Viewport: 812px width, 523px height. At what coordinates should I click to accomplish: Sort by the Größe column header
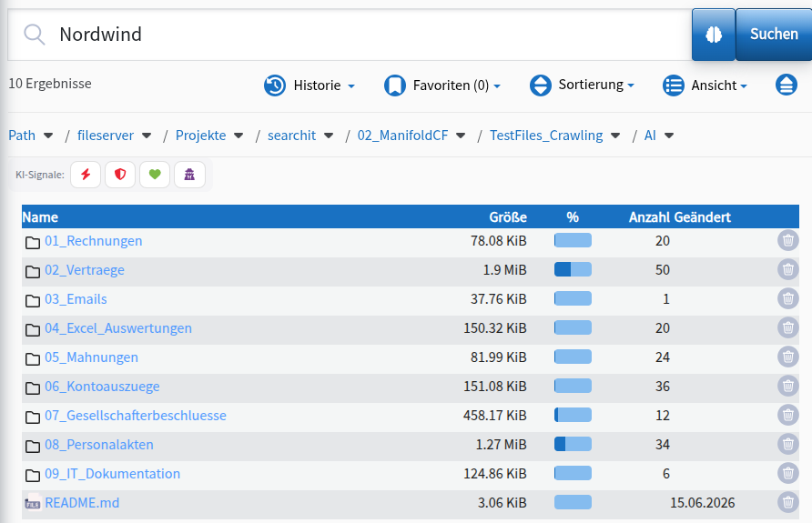coord(508,217)
